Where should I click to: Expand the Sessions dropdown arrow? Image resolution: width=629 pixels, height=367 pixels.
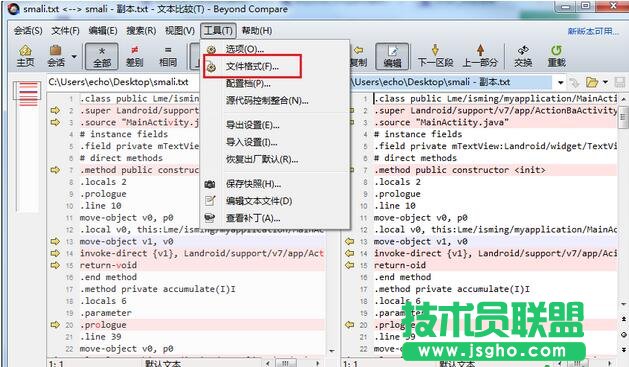point(74,56)
